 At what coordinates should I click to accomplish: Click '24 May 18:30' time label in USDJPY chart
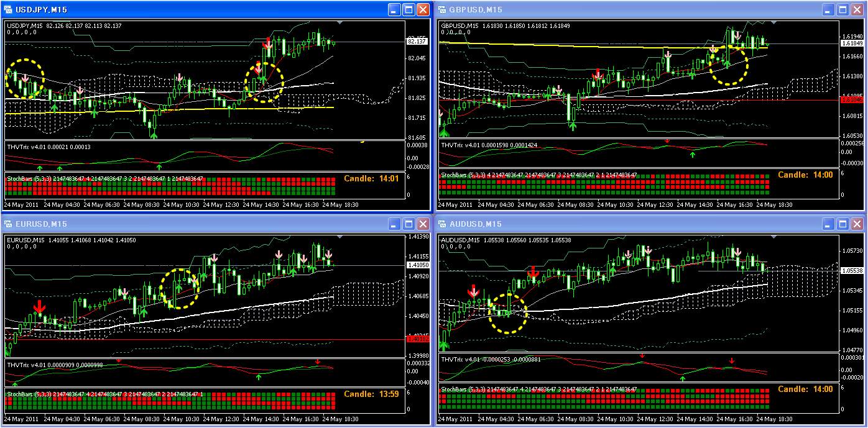coord(339,204)
